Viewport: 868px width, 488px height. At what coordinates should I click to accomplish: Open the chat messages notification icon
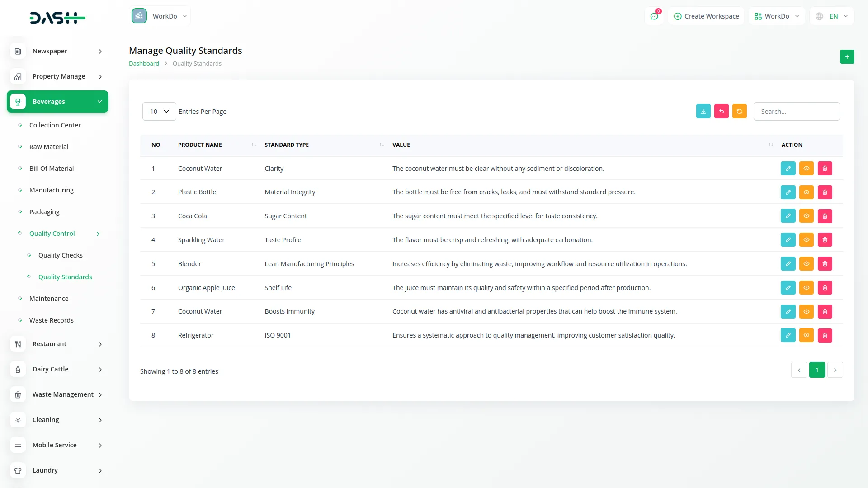point(654,16)
